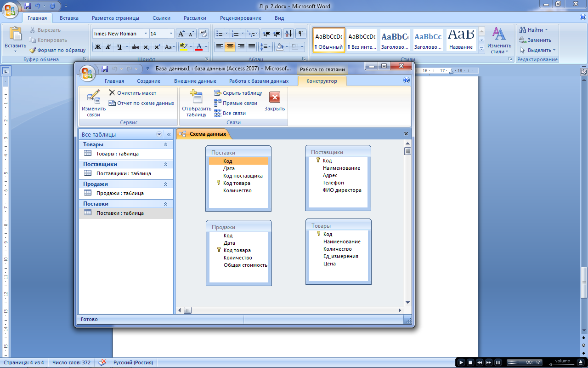Image resolution: width=588 pixels, height=368 pixels.
Task: Toggle right text alignment in Word
Action: pos(241,47)
